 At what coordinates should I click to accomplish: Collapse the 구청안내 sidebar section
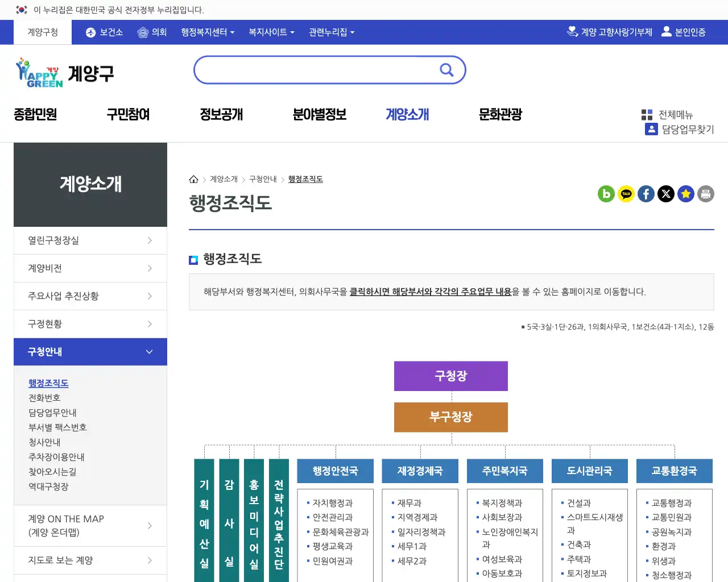point(90,351)
